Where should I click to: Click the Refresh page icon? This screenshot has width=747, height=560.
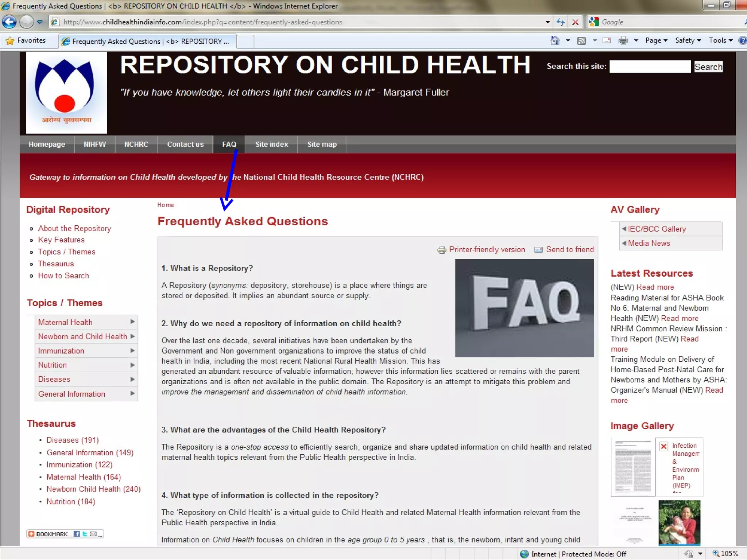click(560, 22)
